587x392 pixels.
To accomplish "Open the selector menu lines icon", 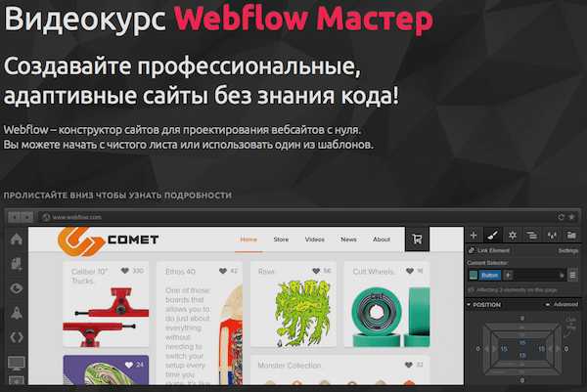I will click(x=572, y=276).
